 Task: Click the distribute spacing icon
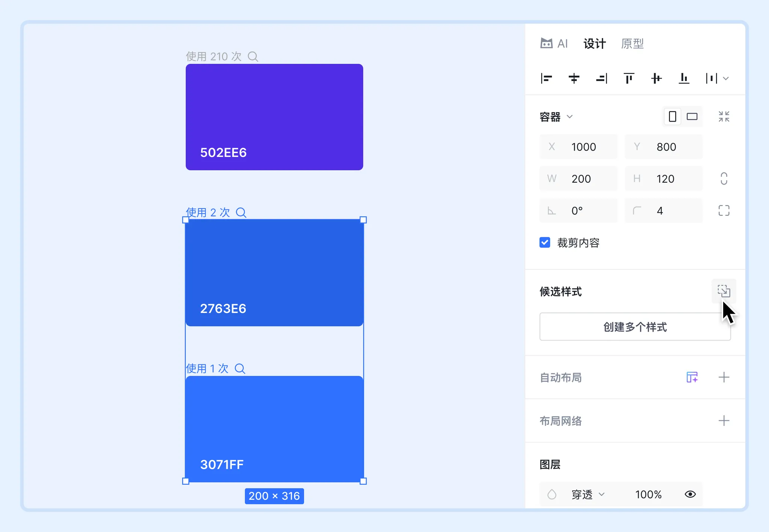tap(712, 78)
